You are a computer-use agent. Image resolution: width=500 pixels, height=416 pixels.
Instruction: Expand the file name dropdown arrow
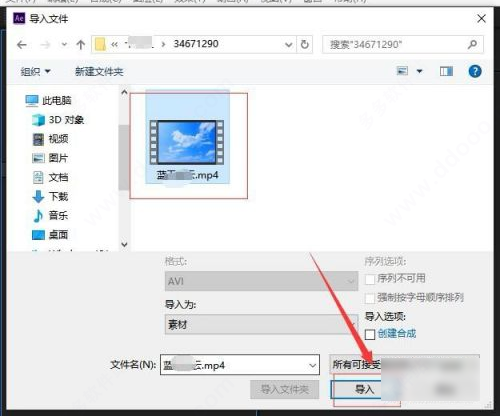click(312, 365)
